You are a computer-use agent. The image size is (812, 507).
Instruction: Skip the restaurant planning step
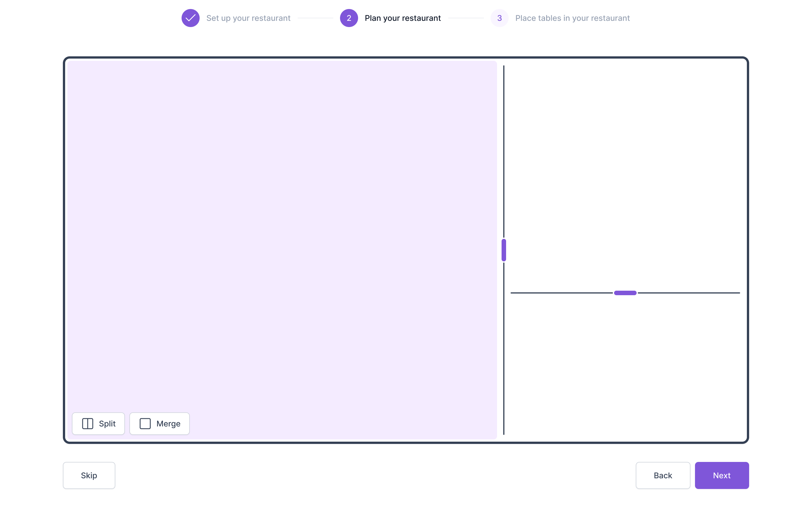89,475
